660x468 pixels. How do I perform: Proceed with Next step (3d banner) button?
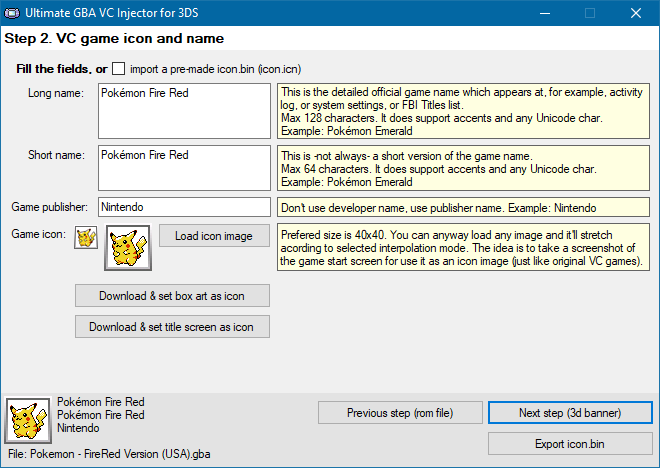pyautogui.click(x=570, y=413)
